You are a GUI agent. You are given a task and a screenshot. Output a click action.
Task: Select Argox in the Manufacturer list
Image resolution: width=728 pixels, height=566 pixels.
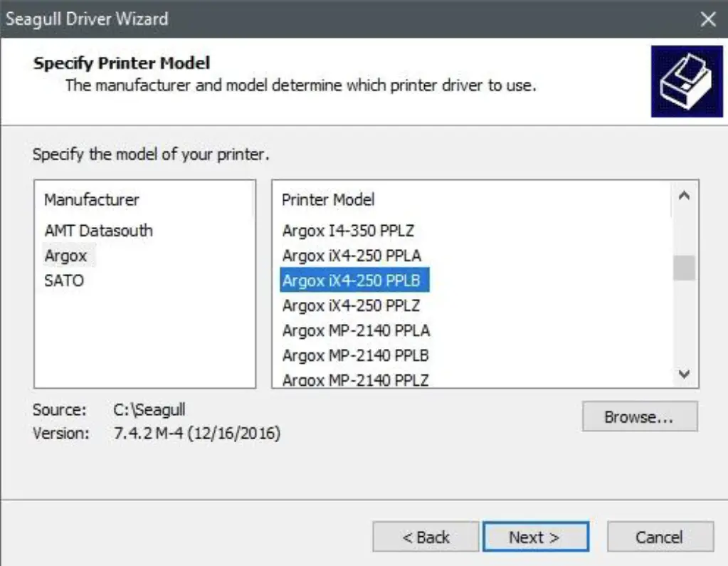pos(68,255)
